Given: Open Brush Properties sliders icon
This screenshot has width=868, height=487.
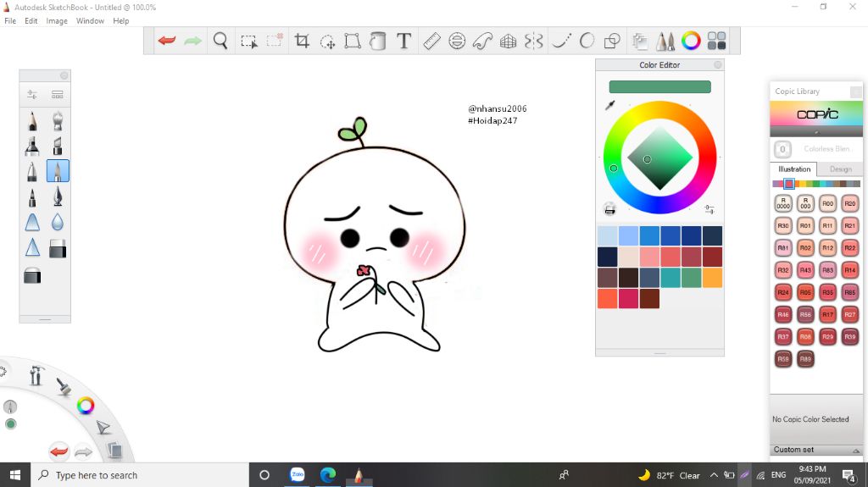Looking at the screenshot, I should (32, 95).
